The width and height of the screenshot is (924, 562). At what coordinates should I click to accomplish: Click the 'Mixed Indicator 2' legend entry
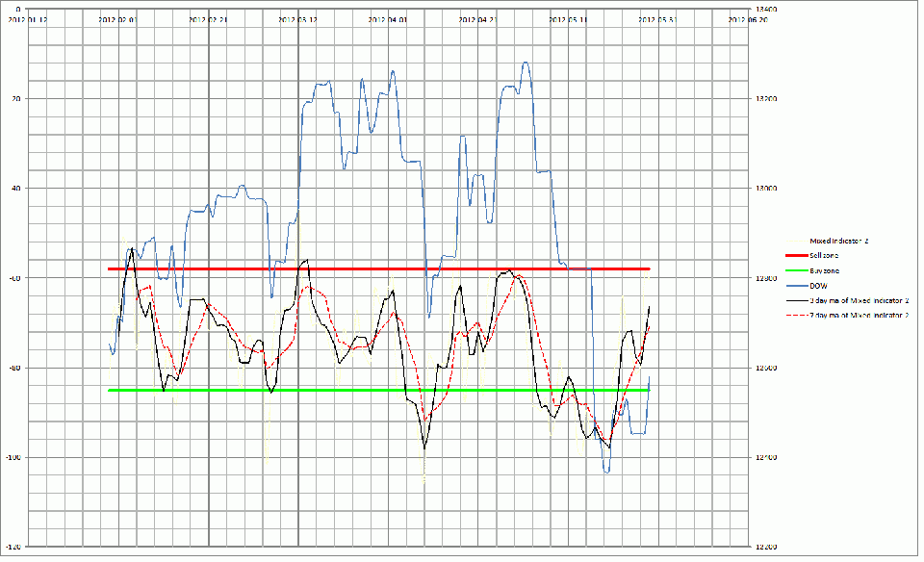point(828,241)
